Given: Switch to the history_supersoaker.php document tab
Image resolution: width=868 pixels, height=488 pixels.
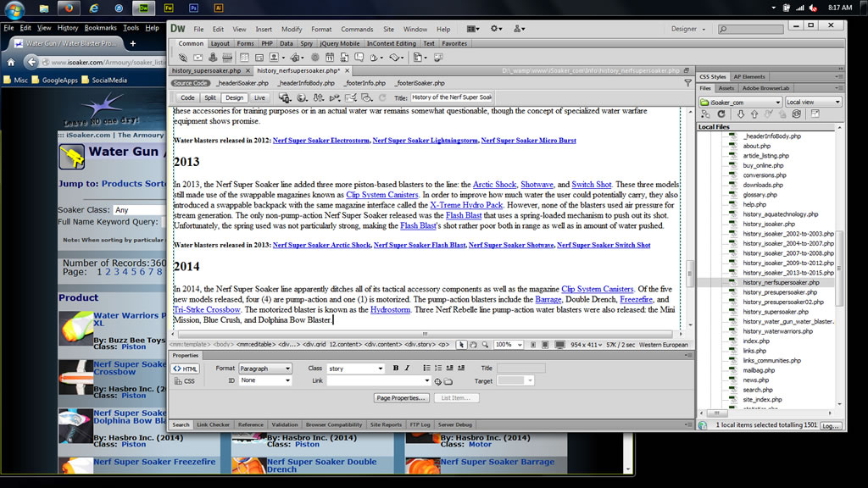Looking at the screenshot, I should pos(206,71).
